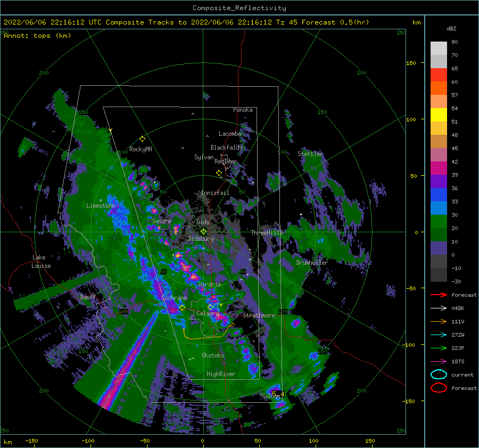Pick the light gray 80 dBZ swatch
Image resolution: width=479 pixels, height=448 pixels.
click(439, 48)
